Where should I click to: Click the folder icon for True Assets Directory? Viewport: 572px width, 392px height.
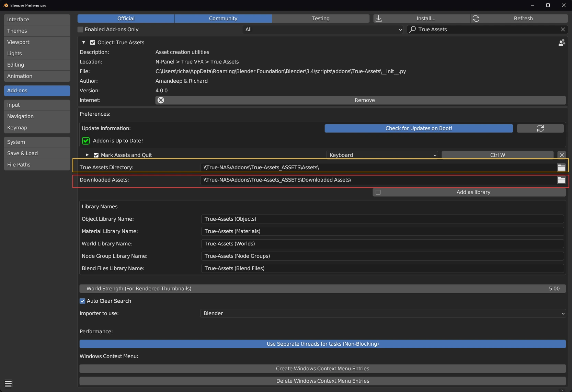coord(561,168)
